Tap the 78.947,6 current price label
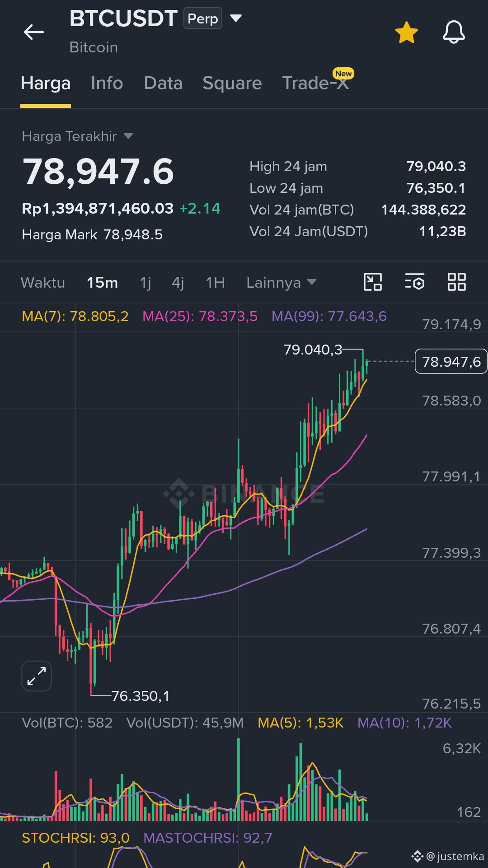Image resolution: width=488 pixels, height=868 pixels. 451,361
